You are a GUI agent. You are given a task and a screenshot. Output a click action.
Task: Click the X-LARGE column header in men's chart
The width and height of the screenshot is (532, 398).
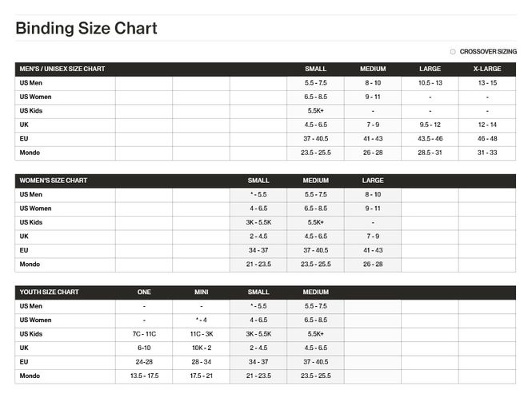click(x=487, y=69)
